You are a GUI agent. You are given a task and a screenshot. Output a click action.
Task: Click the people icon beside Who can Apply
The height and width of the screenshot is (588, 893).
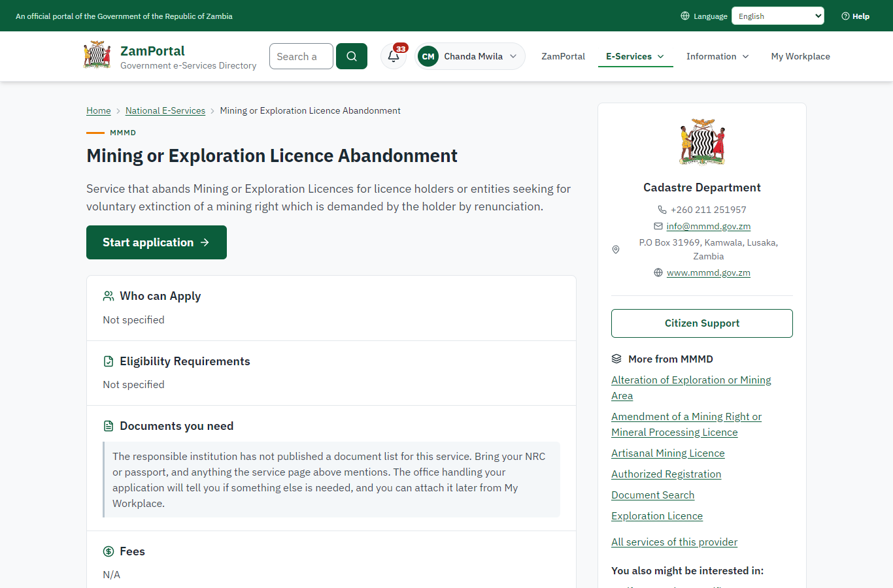[x=109, y=296]
